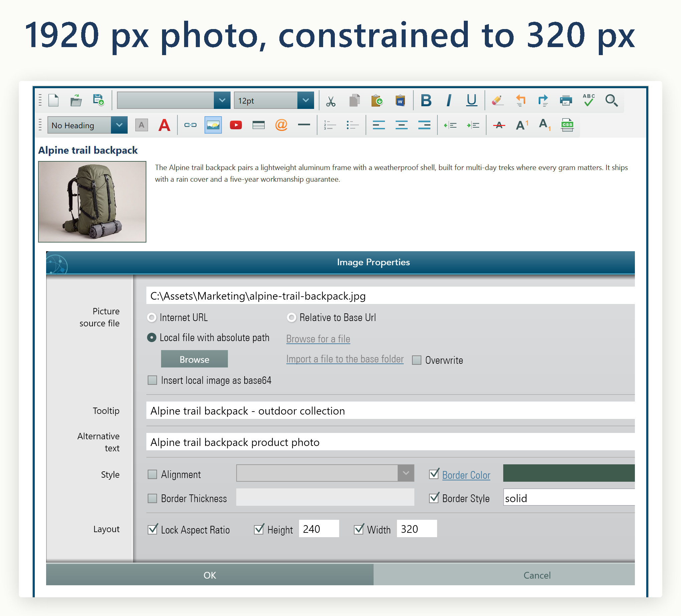
Task: Clear formatting with the eraser icon
Action: pyautogui.click(x=498, y=100)
